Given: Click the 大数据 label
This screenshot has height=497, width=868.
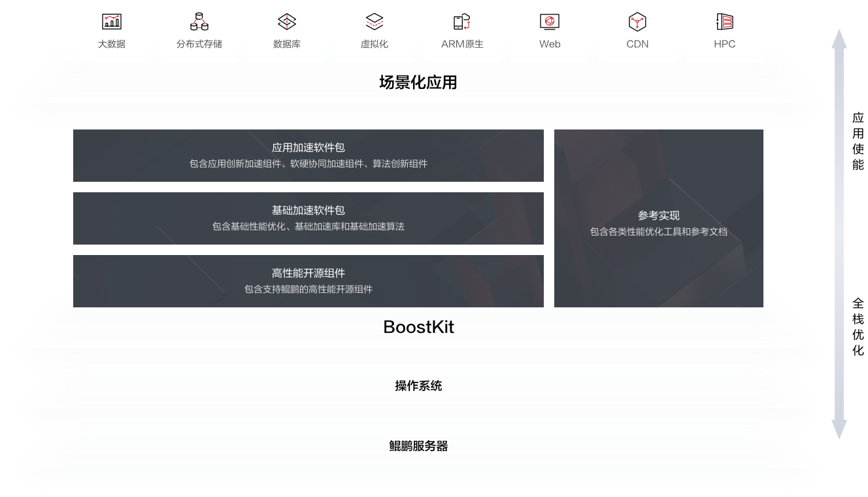Looking at the screenshot, I should (112, 44).
